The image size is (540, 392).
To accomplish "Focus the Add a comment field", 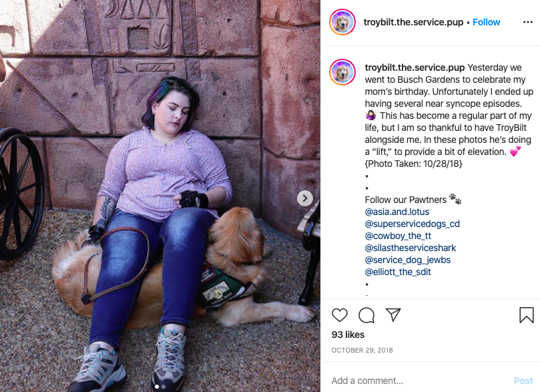I will (x=419, y=381).
